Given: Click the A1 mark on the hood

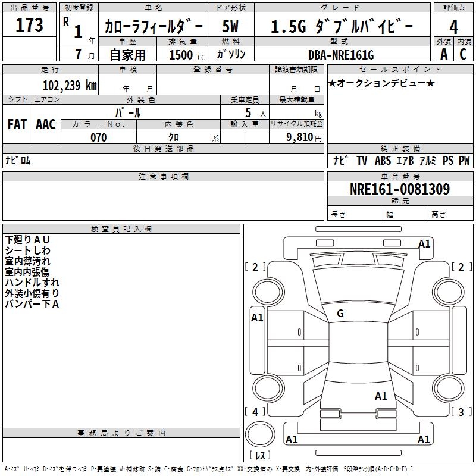Looking at the screenshot, I should [381, 396].
